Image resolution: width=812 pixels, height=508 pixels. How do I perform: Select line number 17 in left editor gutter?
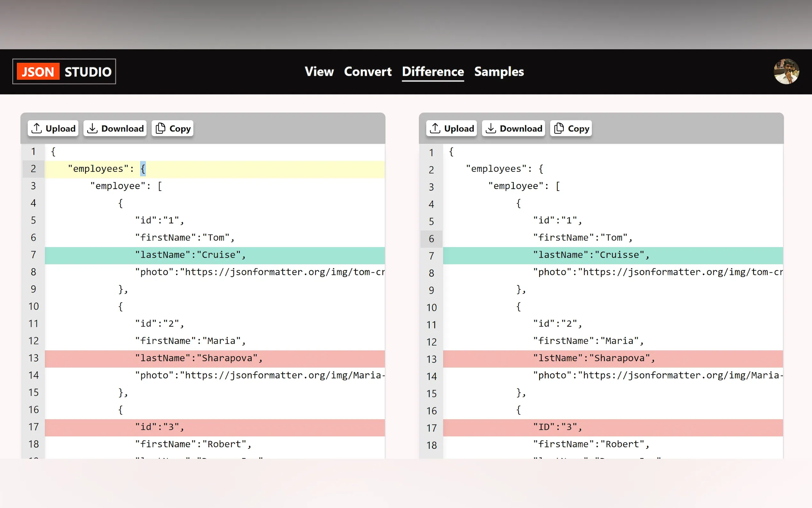click(33, 427)
